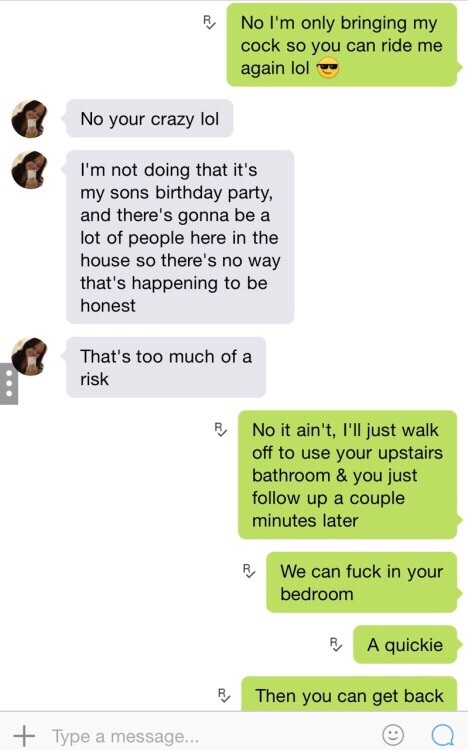Select the "Then you can get back" bubble
This screenshot has height=750, width=468.
[x=350, y=694]
